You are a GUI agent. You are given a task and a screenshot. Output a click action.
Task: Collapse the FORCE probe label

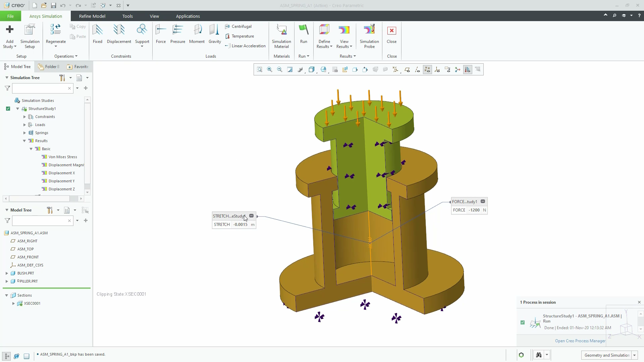pyautogui.click(x=483, y=201)
